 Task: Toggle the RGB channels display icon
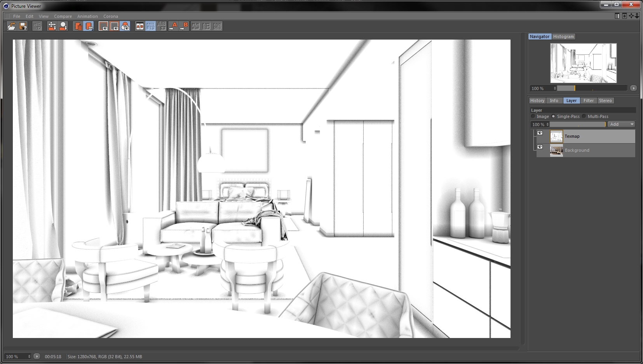click(125, 26)
